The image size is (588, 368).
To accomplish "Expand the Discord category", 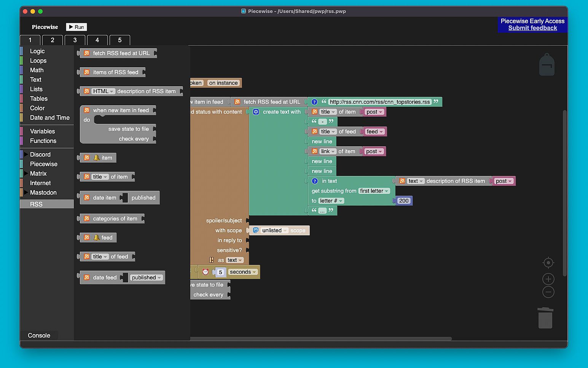I will click(x=26, y=154).
